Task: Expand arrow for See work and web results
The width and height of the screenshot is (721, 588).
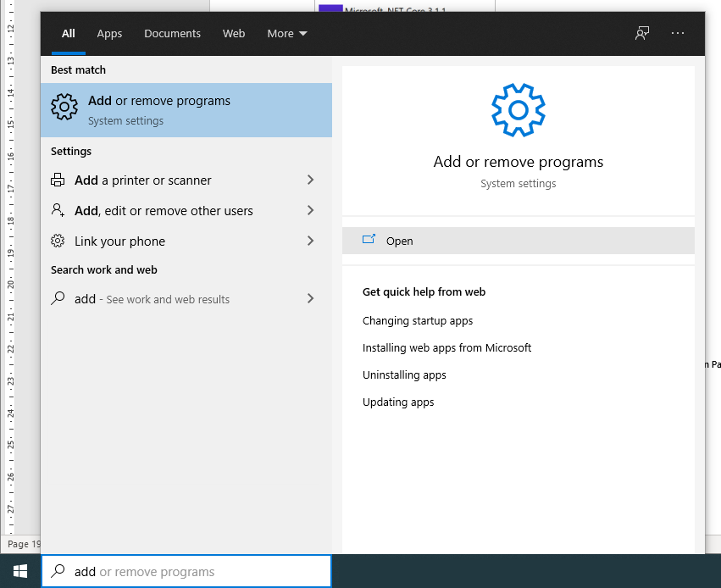Action: 310,298
